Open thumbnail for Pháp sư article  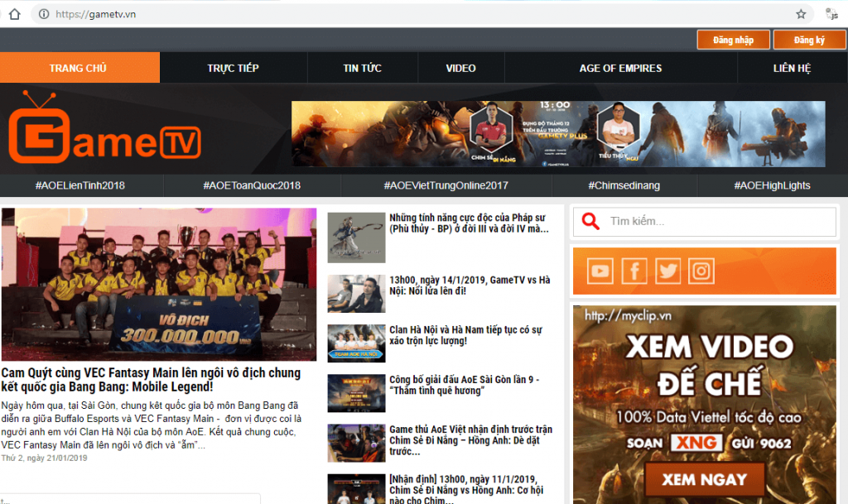point(356,238)
